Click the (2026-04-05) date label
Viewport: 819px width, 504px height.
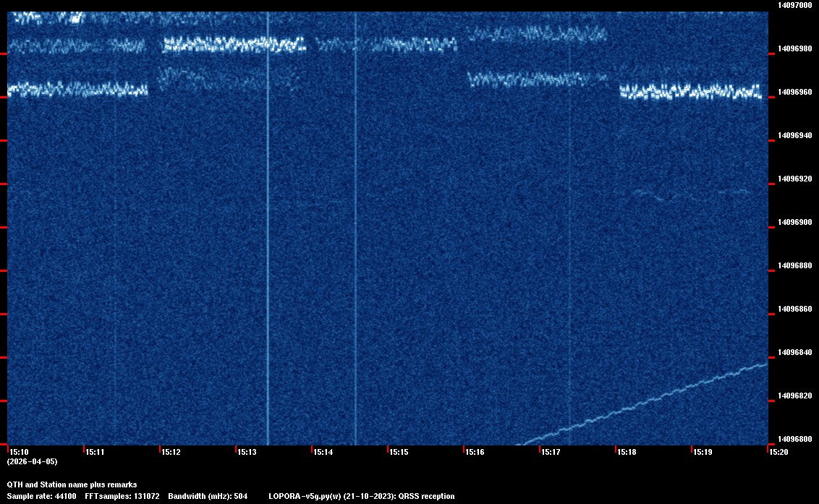pos(32,461)
